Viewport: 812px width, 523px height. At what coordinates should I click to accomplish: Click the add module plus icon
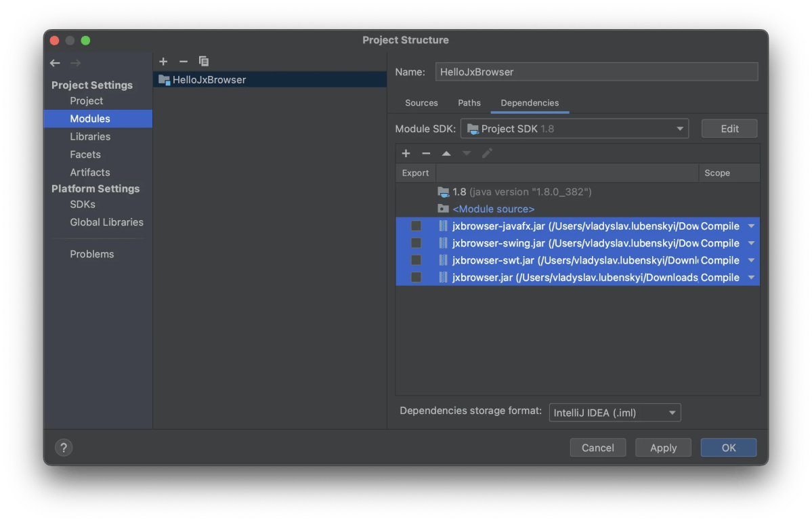click(163, 61)
